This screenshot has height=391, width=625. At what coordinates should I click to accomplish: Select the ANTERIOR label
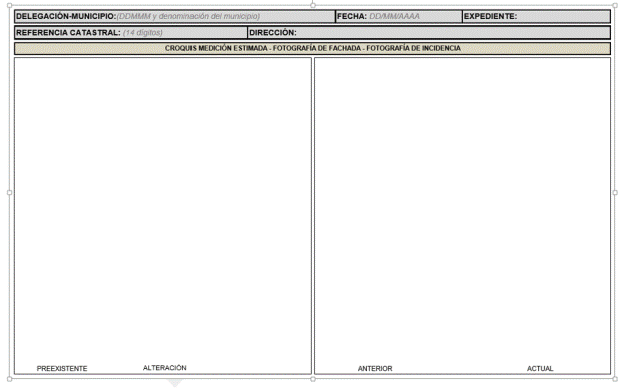375,369
